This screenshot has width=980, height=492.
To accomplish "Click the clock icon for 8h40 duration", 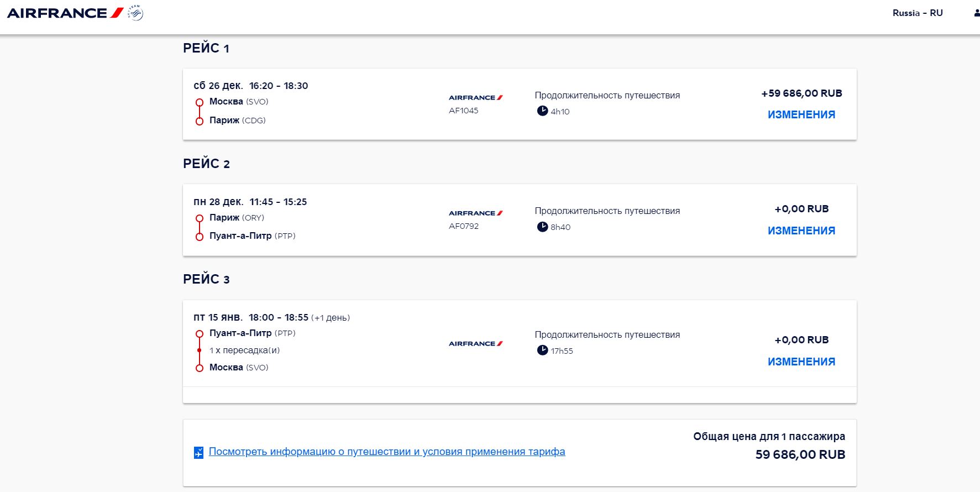I will [542, 227].
